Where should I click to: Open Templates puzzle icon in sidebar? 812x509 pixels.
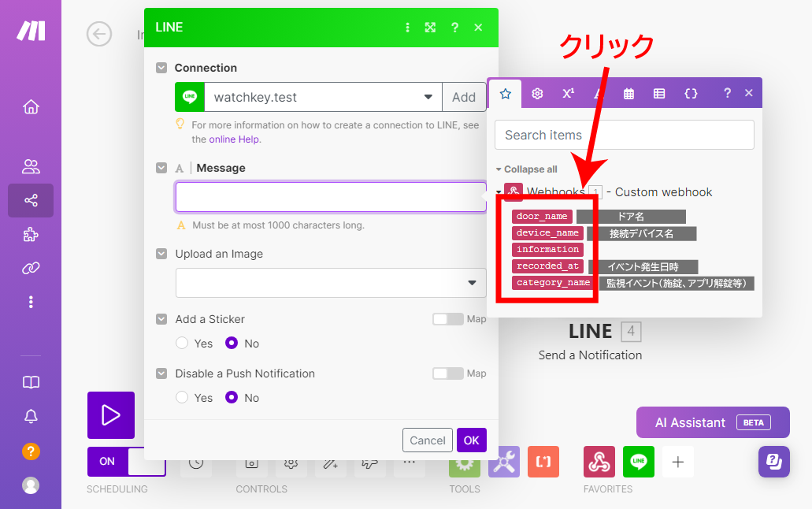[x=31, y=234]
